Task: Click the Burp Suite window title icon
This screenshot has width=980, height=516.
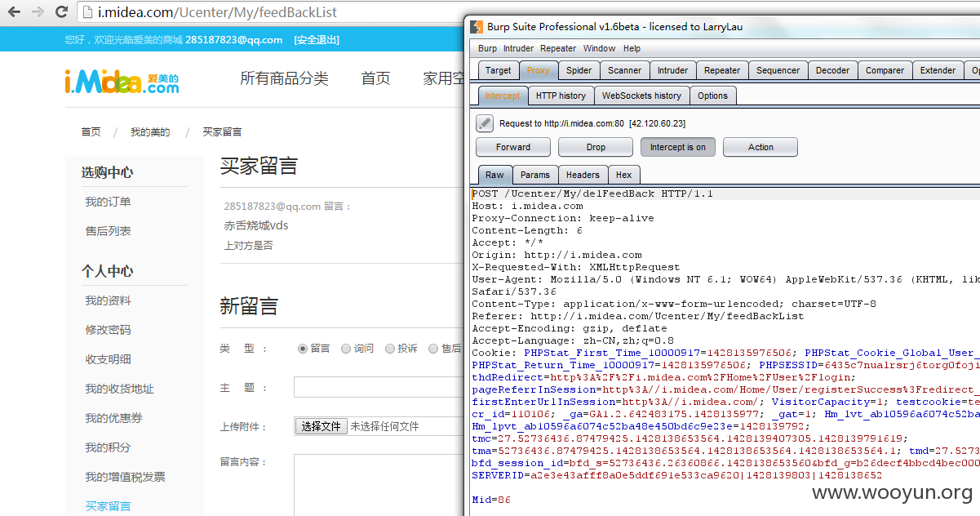Action: (x=477, y=26)
